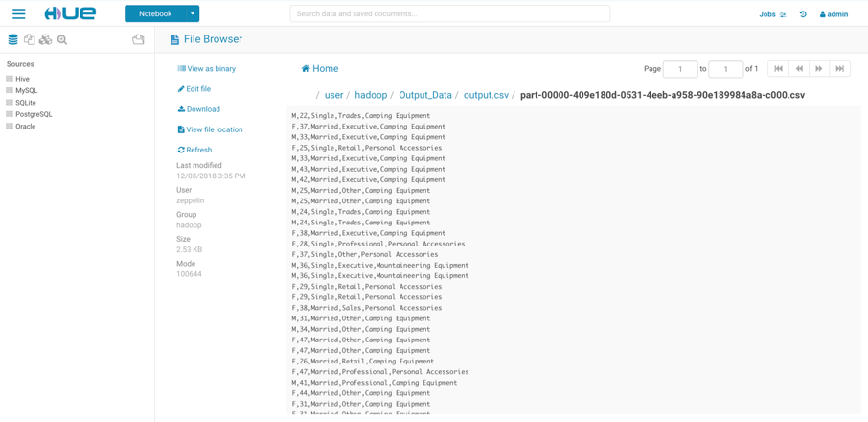Click the mode value 100644

tap(189, 274)
